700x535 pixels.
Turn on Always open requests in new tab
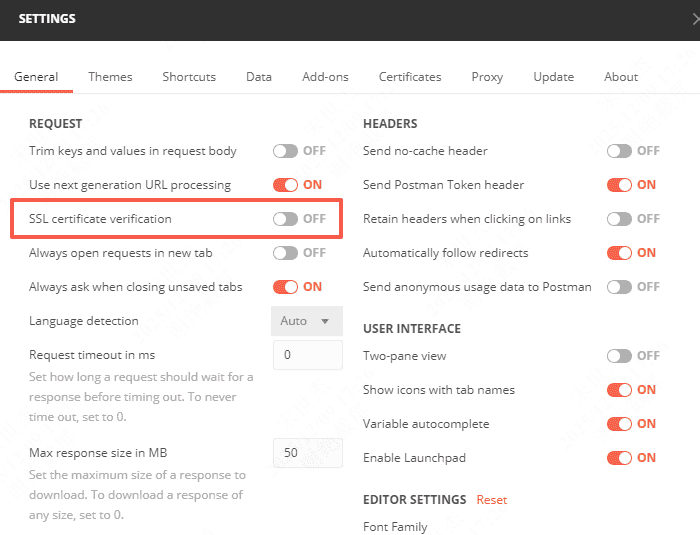(286, 253)
